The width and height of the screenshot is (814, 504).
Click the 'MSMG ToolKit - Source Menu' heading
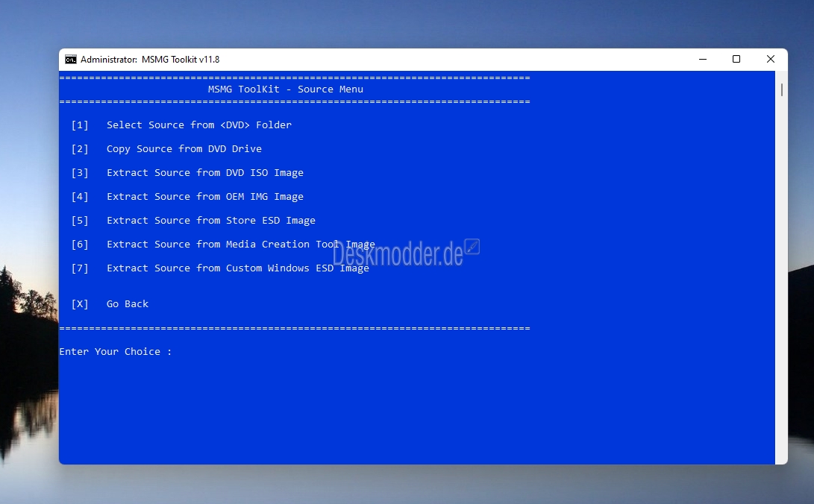pyautogui.click(x=286, y=89)
